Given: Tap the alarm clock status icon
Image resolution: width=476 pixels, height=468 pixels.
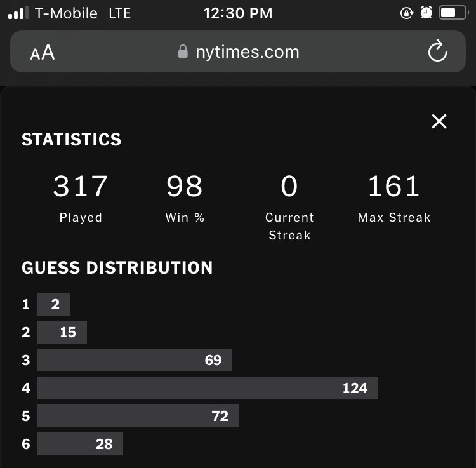Looking at the screenshot, I should tap(426, 13).
